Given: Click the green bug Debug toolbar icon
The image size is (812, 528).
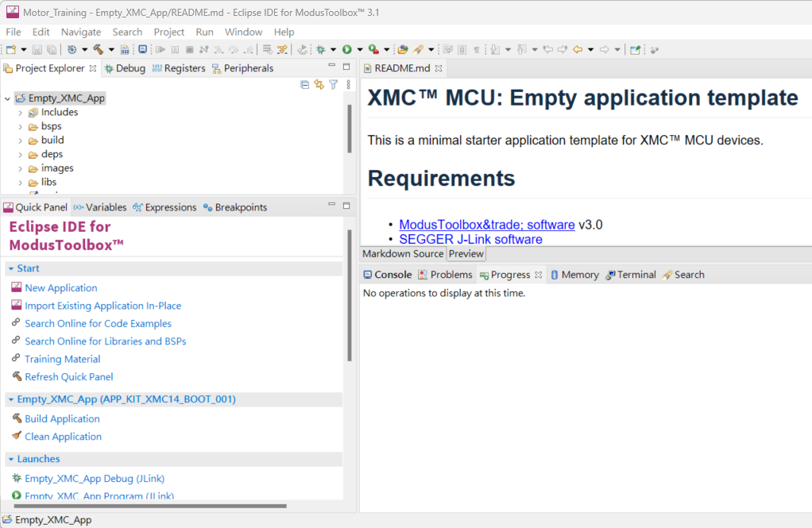Looking at the screenshot, I should tap(320, 49).
